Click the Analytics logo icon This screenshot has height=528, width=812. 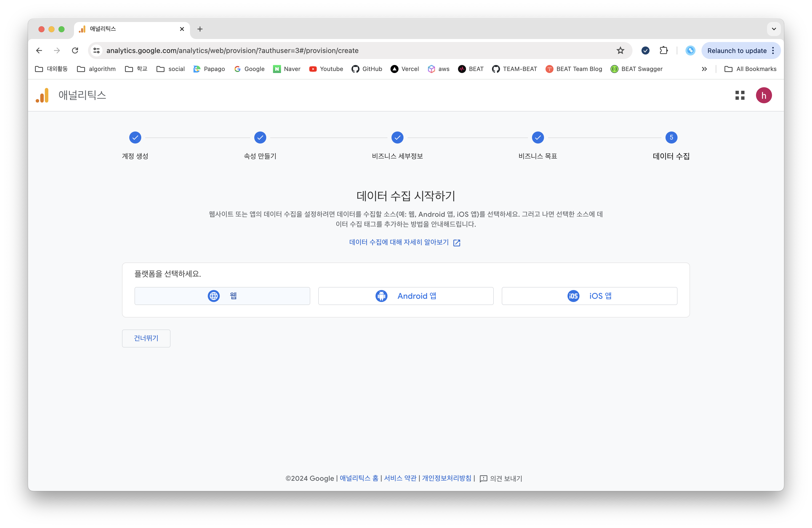tap(42, 95)
